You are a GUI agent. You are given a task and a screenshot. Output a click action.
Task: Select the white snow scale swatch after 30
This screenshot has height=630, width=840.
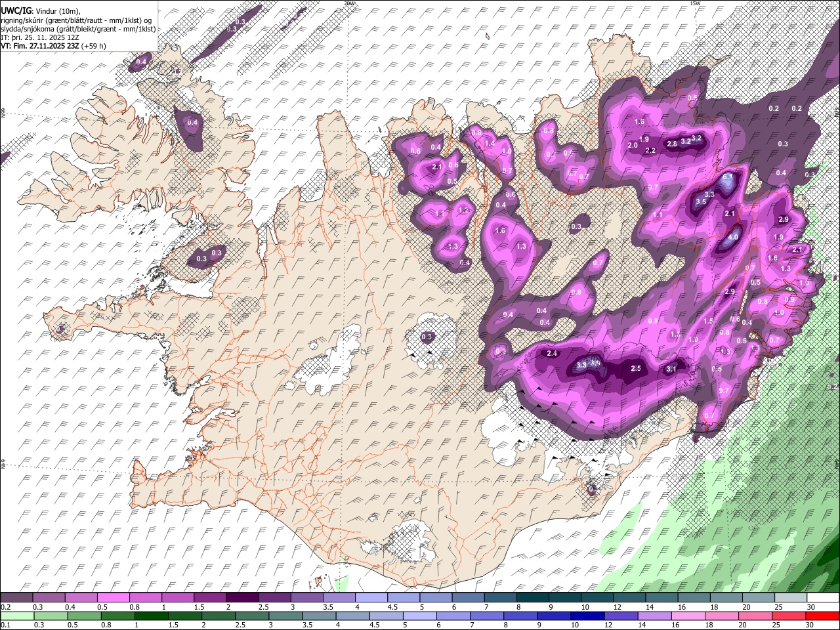[x=823, y=598]
